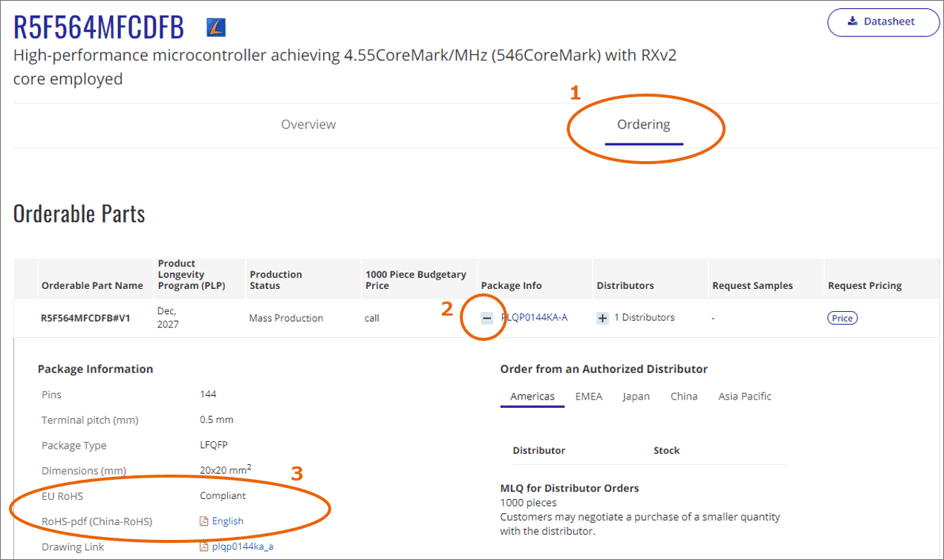Click the Order from an Authorized Distributor heading
The width and height of the screenshot is (944, 560).
(604, 369)
